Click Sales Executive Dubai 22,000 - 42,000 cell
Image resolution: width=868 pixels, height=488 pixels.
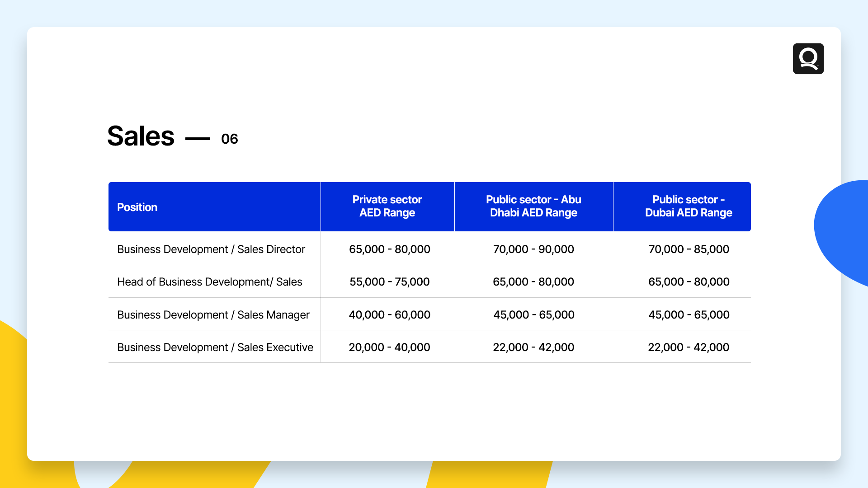tap(689, 347)
